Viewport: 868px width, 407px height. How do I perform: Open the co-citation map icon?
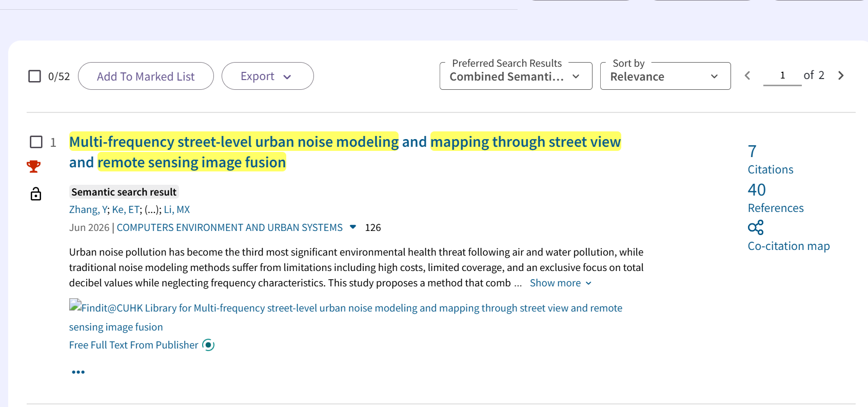756,227
